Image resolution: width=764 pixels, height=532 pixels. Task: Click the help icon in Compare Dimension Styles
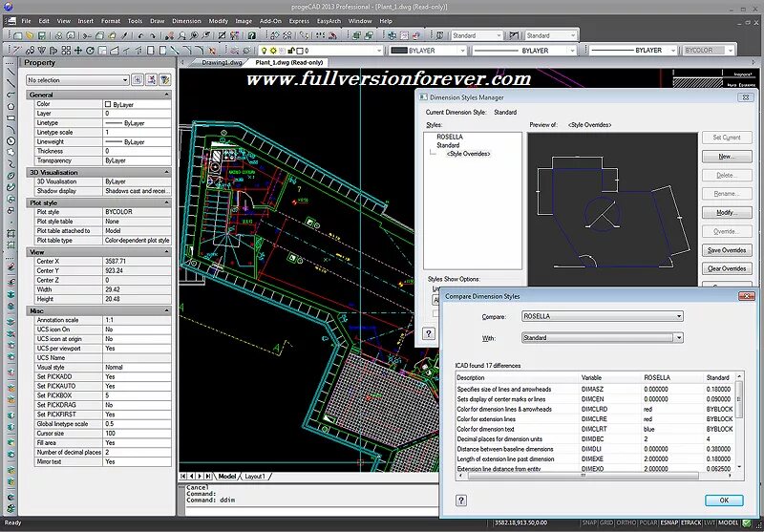point(461,500)
